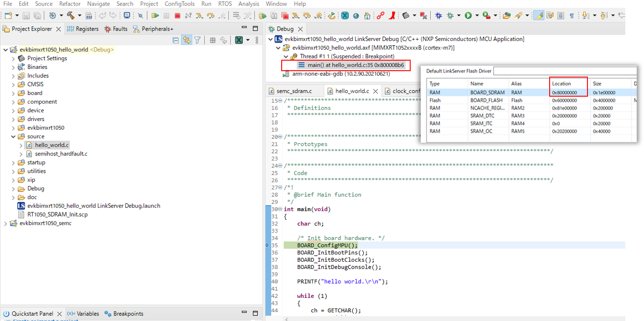Click the Step Over icon
644x321 pixels.
click(x=211, y=16)
